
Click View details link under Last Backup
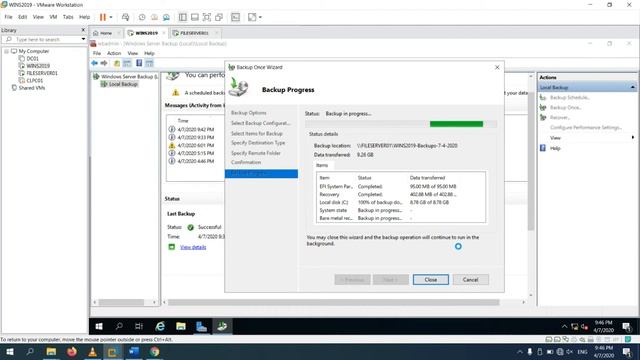pos(193,247)
